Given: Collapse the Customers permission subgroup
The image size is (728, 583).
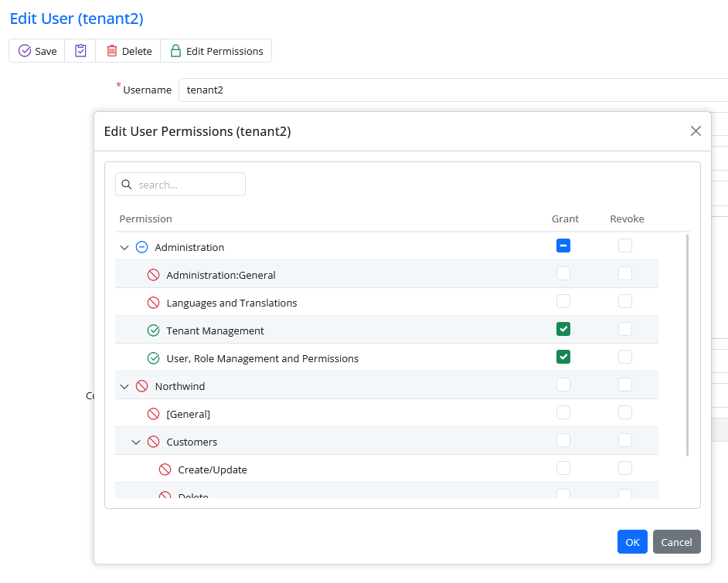Looking at the screenshot, I should point(136,442).
